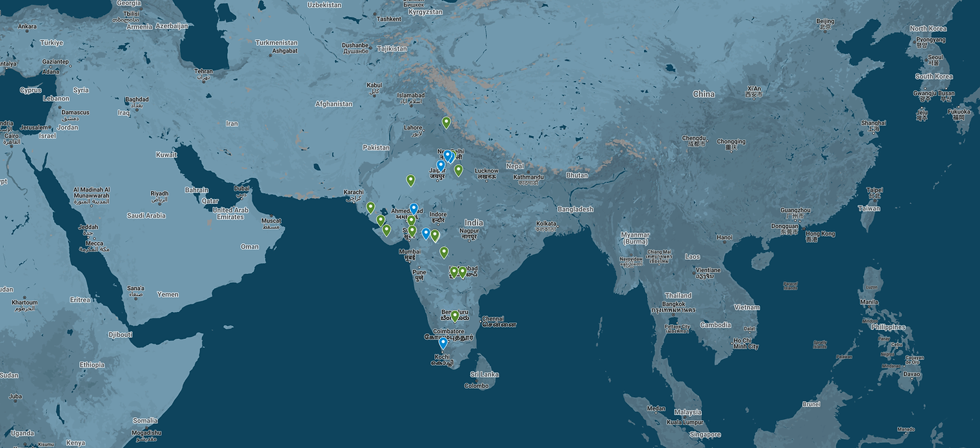Screen dimensions: 980x448
Task: Click the right green pin at Hyderabad
Action: pyautogui.click(x=463, y=272)
